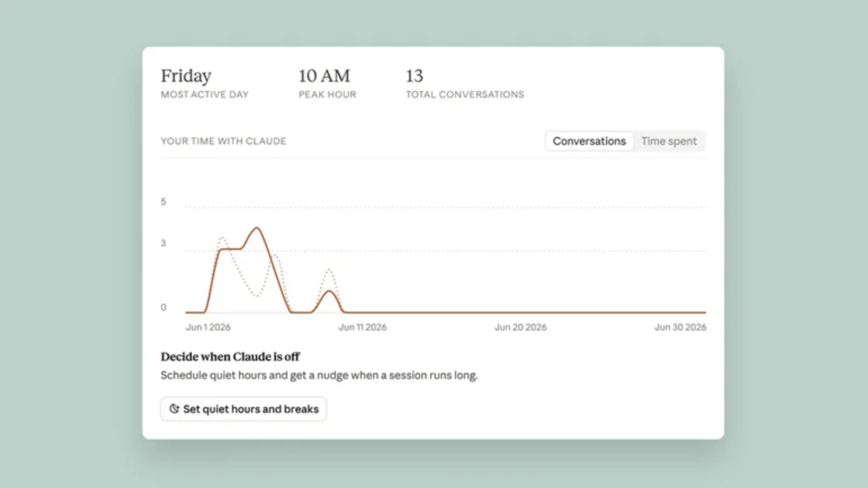Click the 'MOST ACTIVE DAY' label
The height and width of the screenshot is (488, 868).
click(x=205, y=95)
